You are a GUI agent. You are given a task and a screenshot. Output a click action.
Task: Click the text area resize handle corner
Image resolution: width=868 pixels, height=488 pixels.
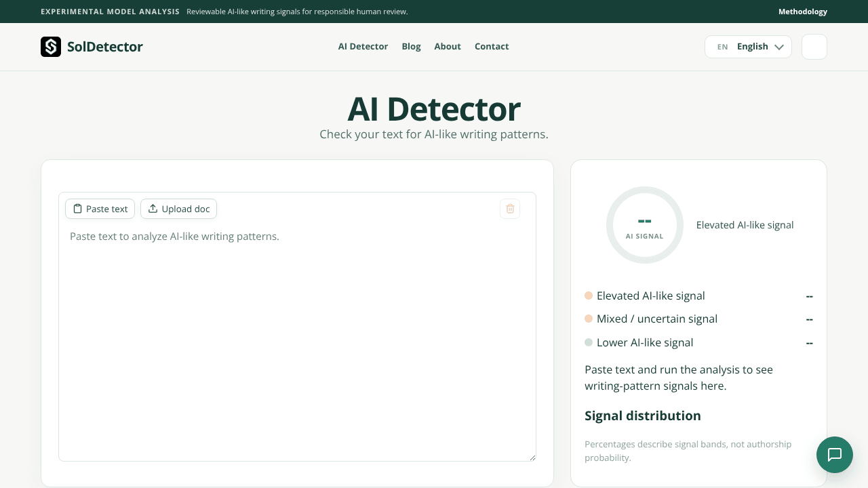click(x=532, y=457)
